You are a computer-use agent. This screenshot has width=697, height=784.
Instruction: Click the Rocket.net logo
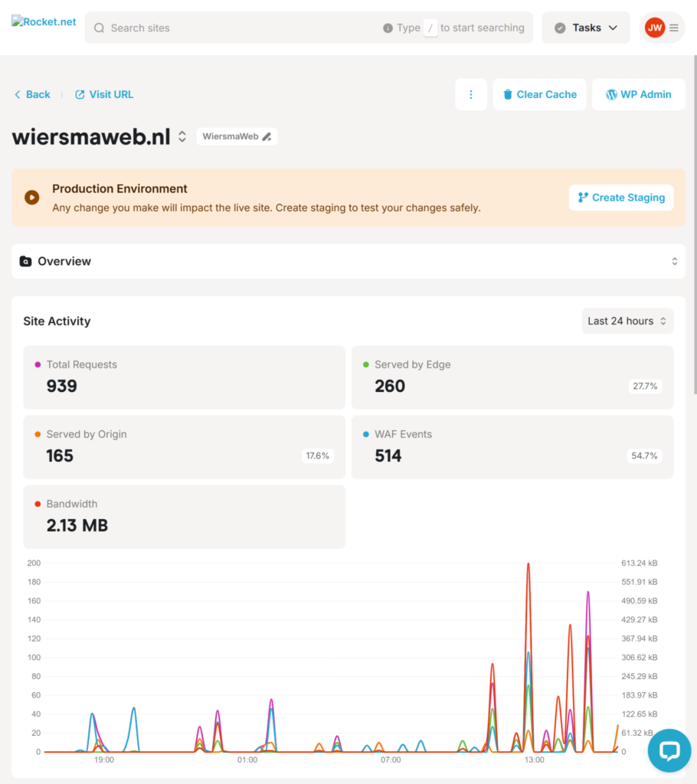[x=44, y=21]
